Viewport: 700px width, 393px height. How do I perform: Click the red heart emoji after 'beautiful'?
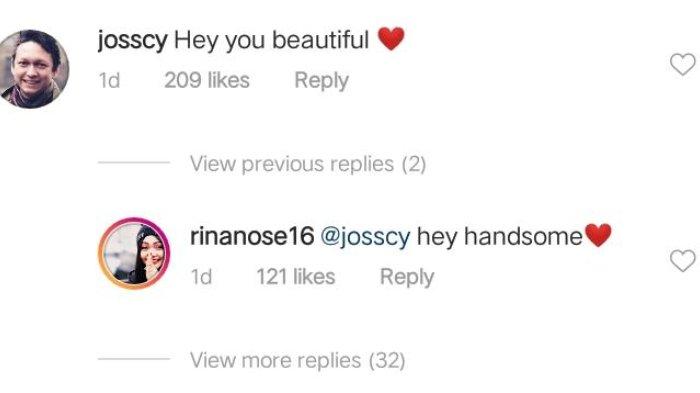click(x=391, y=38)
